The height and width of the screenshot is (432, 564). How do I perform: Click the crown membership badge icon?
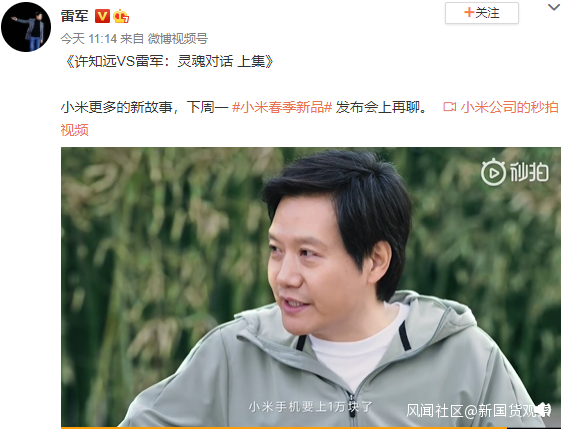121,17
